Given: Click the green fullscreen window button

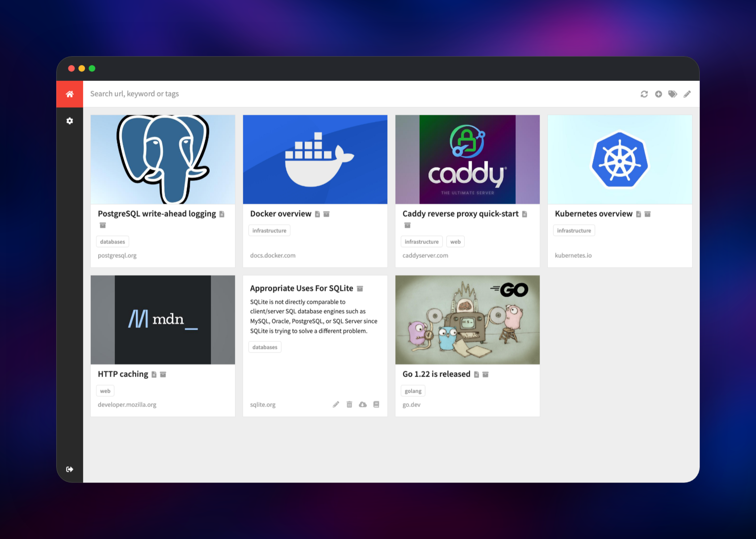Looking at the screenshot, I should pos(92,68).
